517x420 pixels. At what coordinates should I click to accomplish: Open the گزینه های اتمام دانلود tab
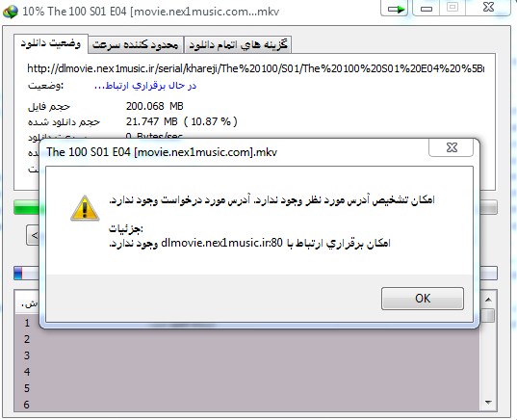click(238, 44)
